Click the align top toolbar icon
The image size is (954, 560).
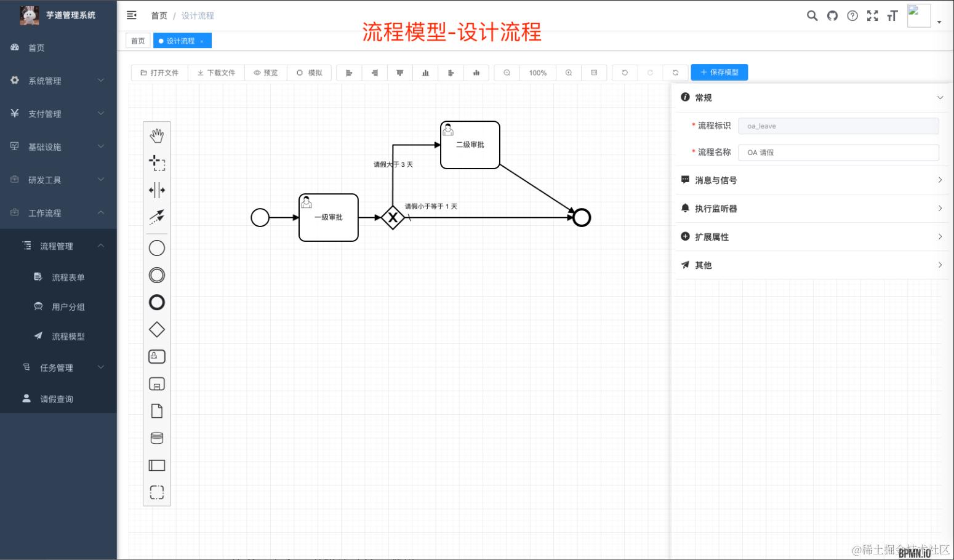[x=400, y=73]
